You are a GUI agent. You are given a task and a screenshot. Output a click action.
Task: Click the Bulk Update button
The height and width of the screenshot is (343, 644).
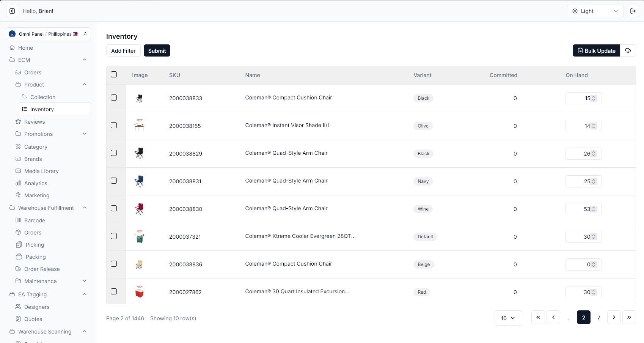click(596, 50)
